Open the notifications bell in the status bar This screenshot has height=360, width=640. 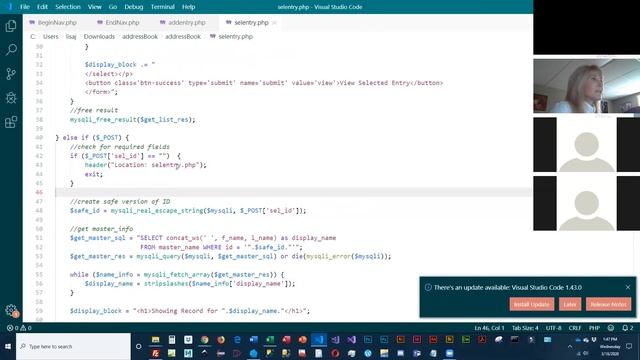coord(627,328)
